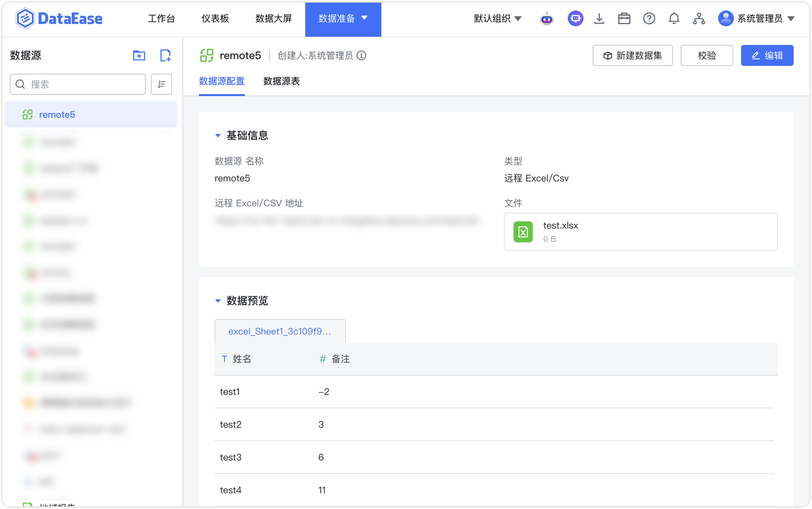This screenshot has height=509, width=812.
Task: Click the new folder icon above datasource list
Action: point(138,56)
